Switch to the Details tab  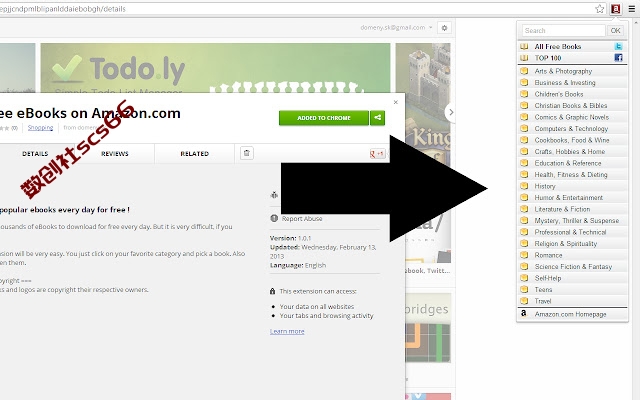(x=35, y=153)
